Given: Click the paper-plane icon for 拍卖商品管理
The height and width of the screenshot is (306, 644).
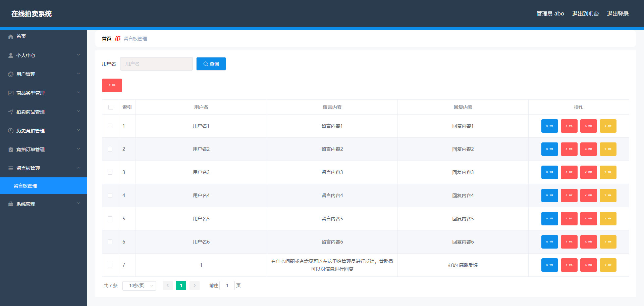Looking at the screenshot, I should click(x=11, y=112).
